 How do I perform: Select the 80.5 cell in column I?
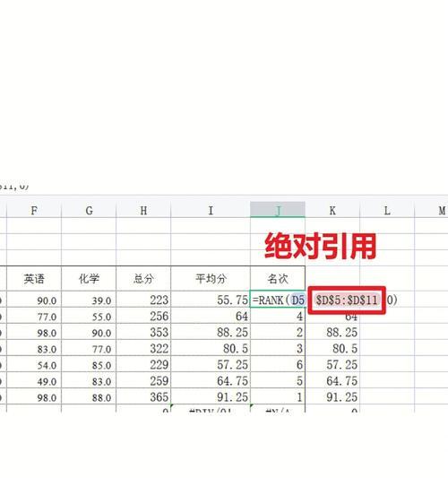pyautogui.click(x=211, y=348)
